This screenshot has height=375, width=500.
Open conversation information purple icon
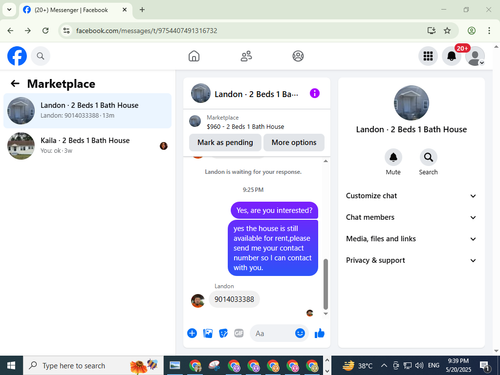(315, 93)
